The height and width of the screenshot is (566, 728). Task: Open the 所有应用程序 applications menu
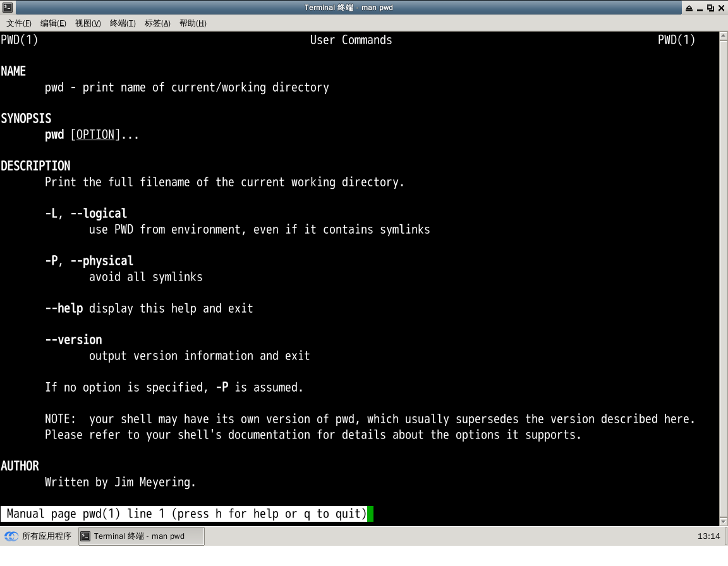coord(46,536)
